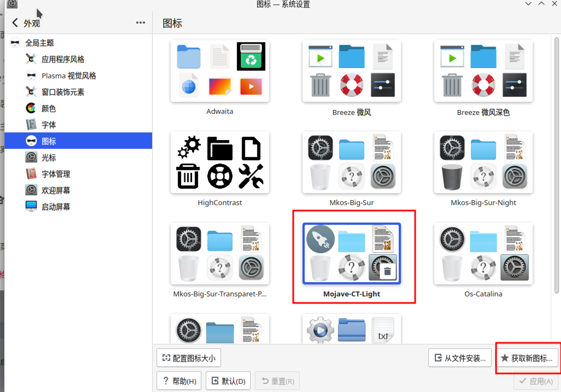This screenshot has height=392, width=561.
Task: Click the Os-Catalina label text
Action: coord(483,294)
